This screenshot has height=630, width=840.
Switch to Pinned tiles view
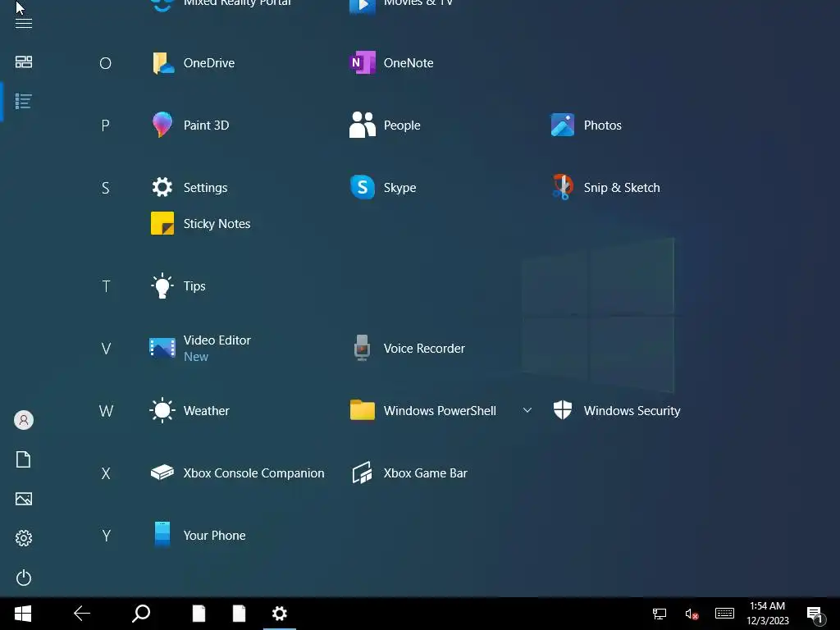tap(24, 62)
